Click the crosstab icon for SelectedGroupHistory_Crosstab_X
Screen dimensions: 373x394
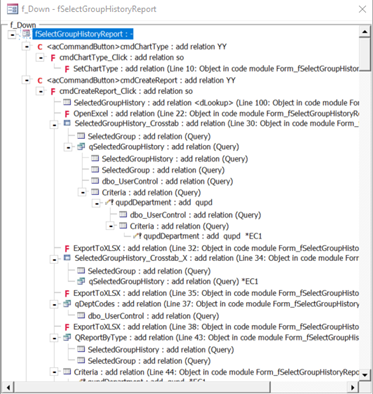[67, 258]
